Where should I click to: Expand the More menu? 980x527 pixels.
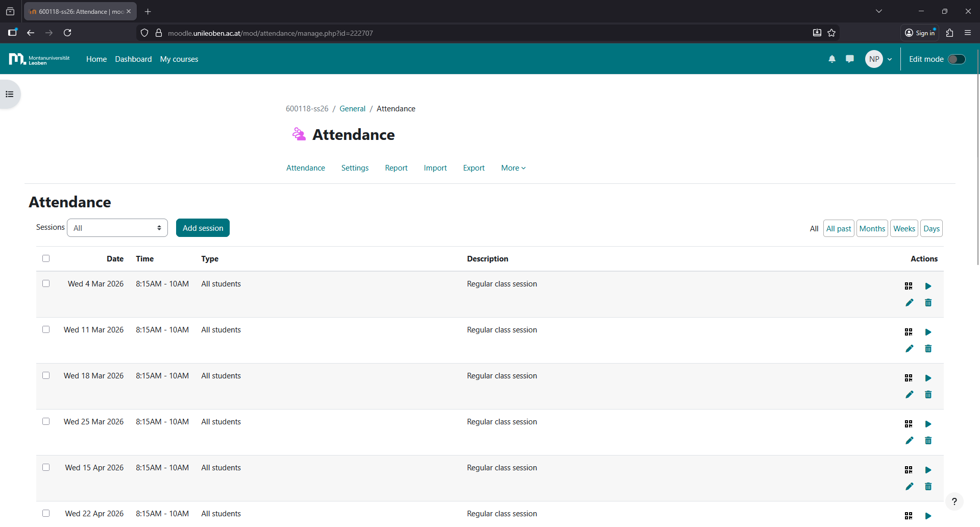tap(513, 168)
